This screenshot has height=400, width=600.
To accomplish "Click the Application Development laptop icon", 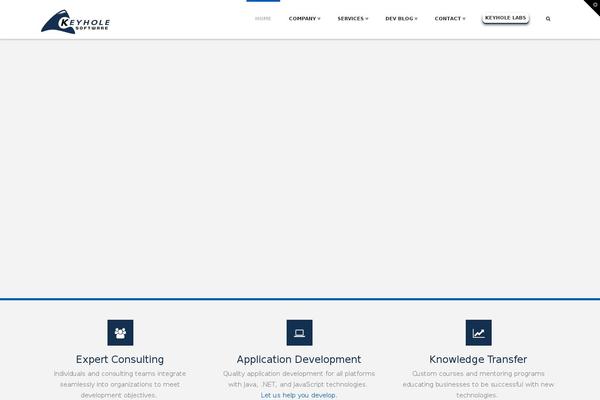I will (299, 333).
